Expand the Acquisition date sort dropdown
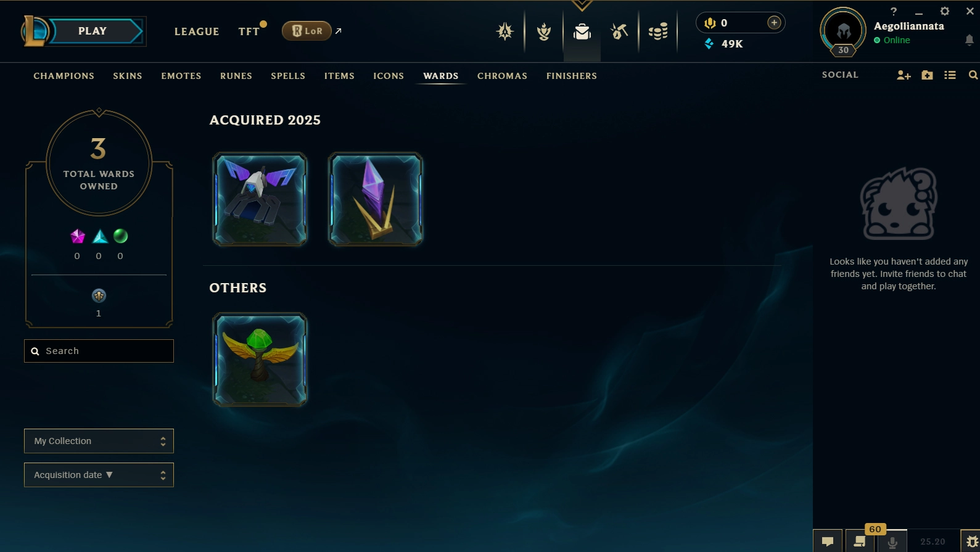 coord(99,475)
